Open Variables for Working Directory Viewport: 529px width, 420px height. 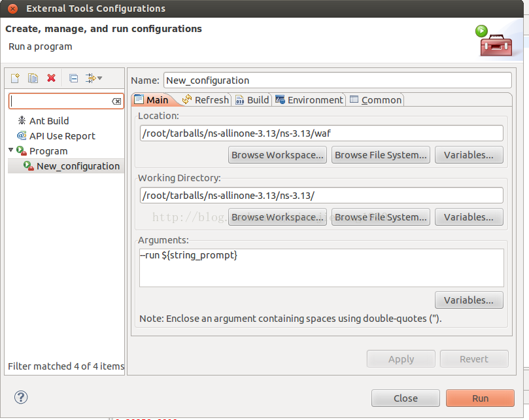[469, 217]
